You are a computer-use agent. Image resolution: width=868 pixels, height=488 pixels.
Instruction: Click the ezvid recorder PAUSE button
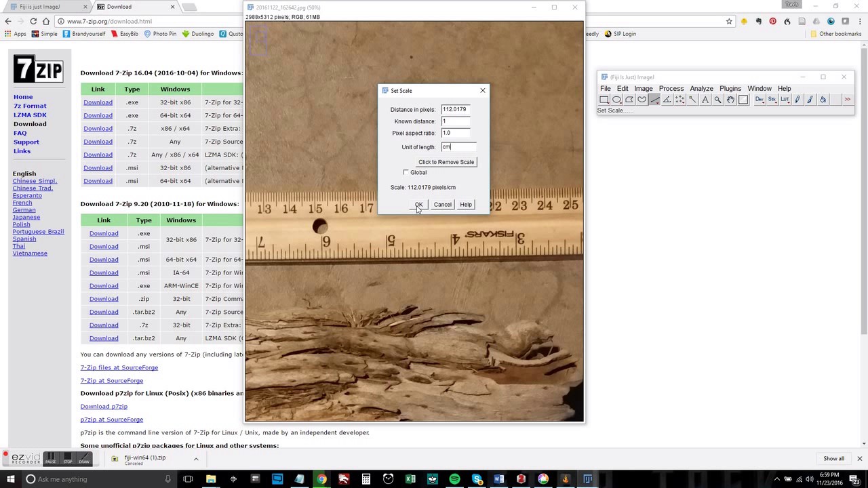coord(50,459)
